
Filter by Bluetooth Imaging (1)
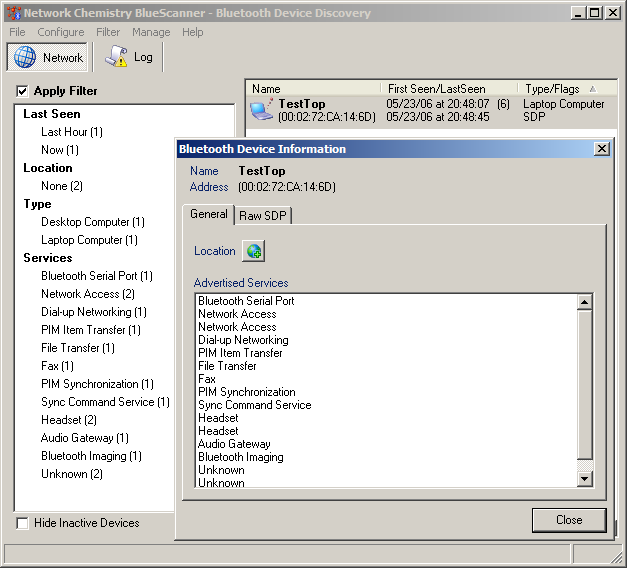(92, 456)
